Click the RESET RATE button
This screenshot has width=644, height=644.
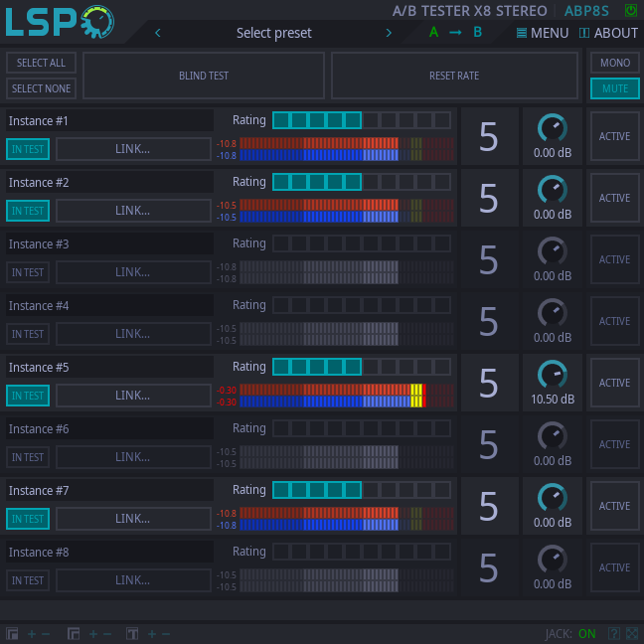click(x=454, y=76)
